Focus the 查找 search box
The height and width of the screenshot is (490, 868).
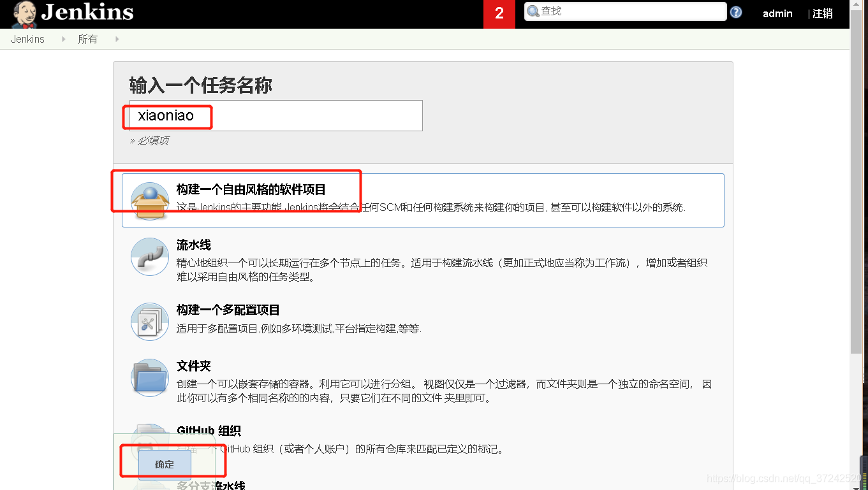tap(625, 11)
